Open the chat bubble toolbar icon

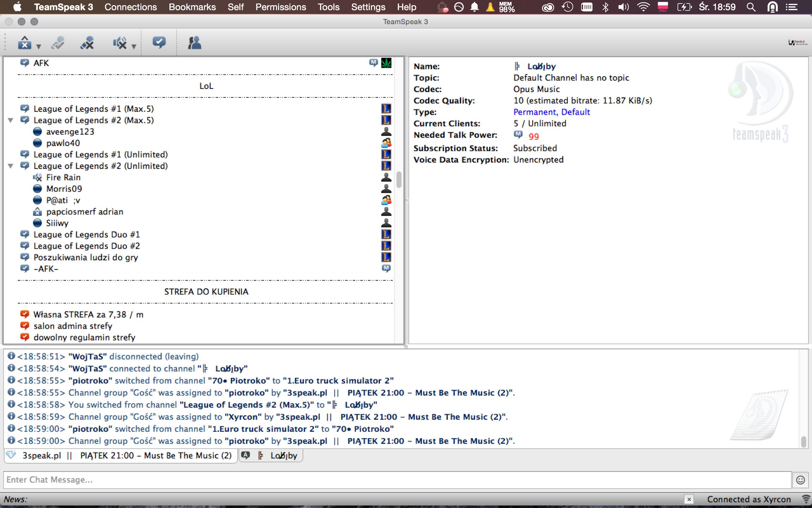[159, 42]
